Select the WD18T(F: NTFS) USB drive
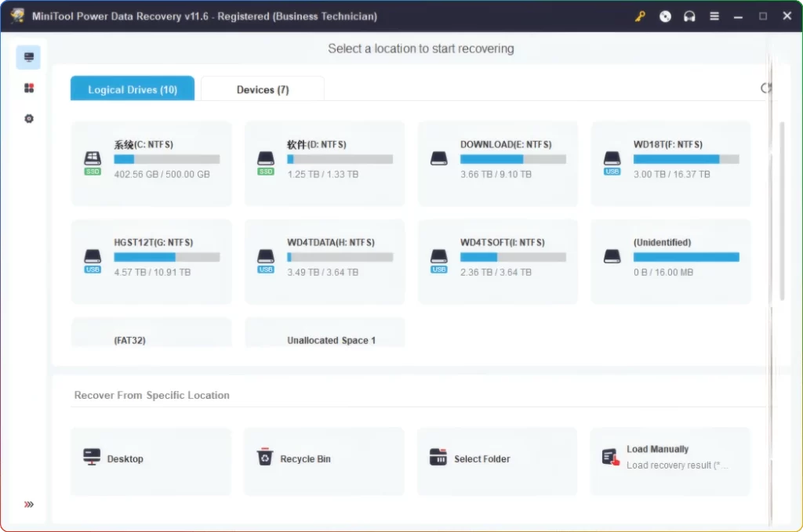The image size is (803, 532). (670, 162)
